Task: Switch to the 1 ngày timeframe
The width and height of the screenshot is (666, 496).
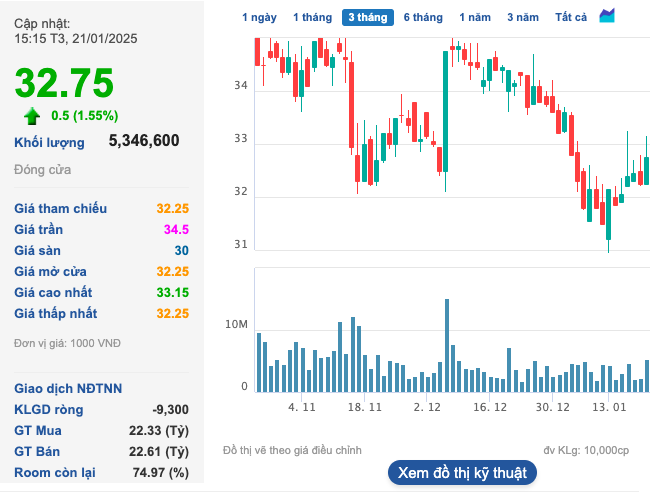Action: pos(259,17)
